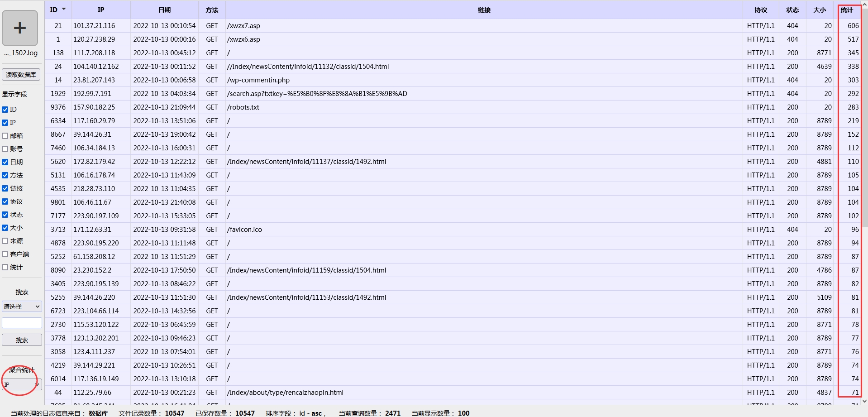Click date cell 2022-10-13 13:51:06
868x417 pixels.
tap(164, 121)
